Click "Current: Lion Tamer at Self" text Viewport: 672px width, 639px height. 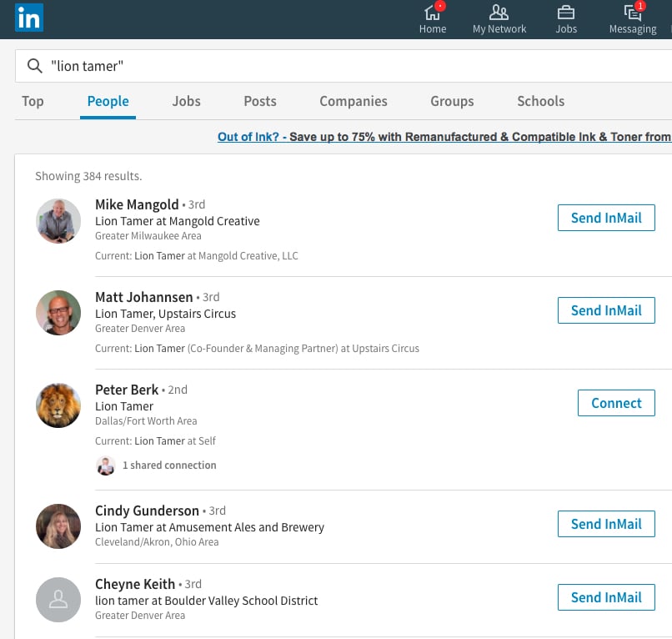156,440
